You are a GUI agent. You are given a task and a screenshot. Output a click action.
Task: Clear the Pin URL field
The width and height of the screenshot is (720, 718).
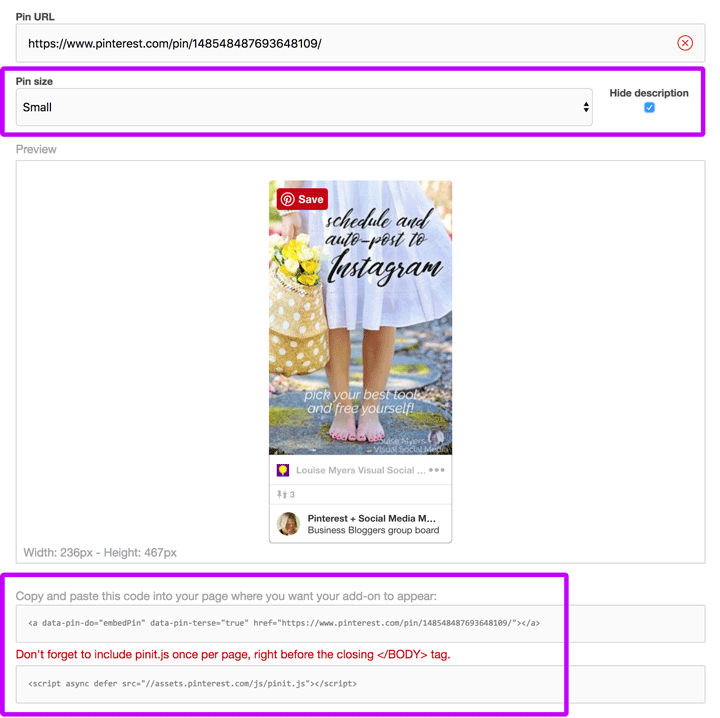[685, 43]
